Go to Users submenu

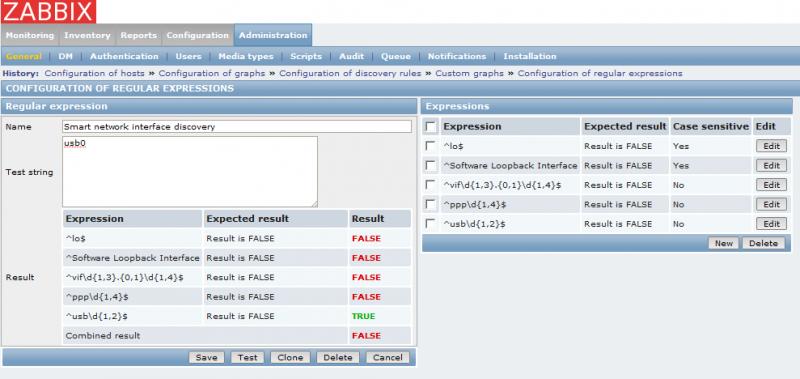coord(188,56)
